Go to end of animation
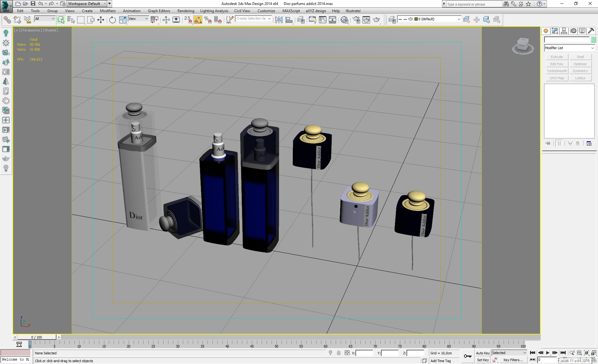The height and width of the screenshot is (364, 598). [x=563, y=353]
